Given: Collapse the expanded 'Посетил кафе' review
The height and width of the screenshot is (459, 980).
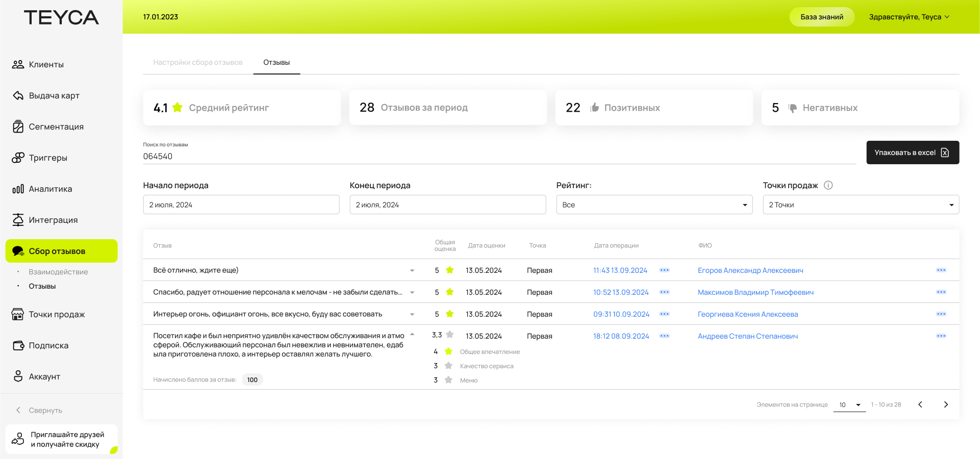Looking at the screenshot, I should [x=412, y=335].
